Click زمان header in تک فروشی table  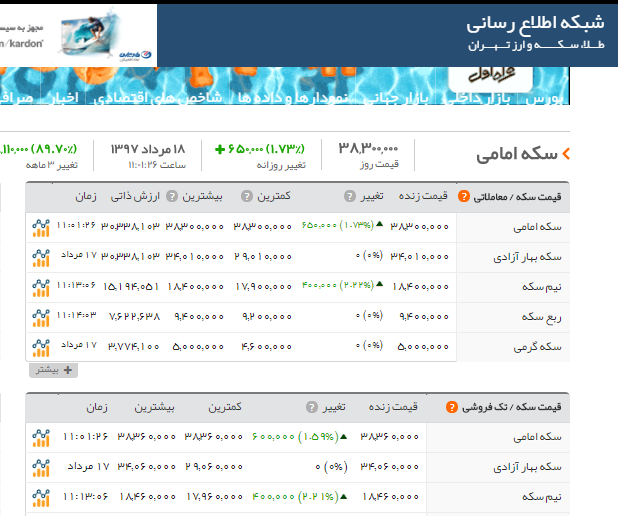(x=97, y=407)
